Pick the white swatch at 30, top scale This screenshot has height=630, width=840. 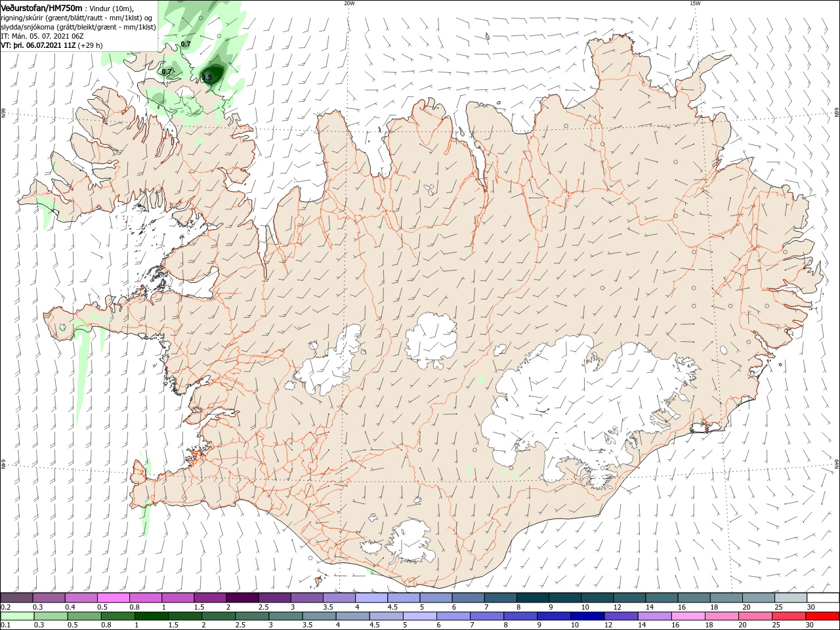pos(822,598)
